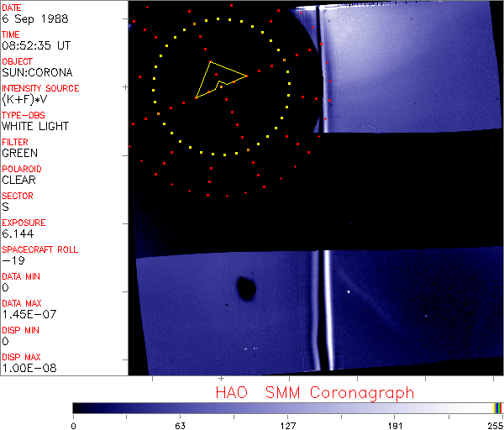The image size is (504, 430).
Task: Click the 'HAO SMM Coronagraph' title
Action: click(314, 392)
